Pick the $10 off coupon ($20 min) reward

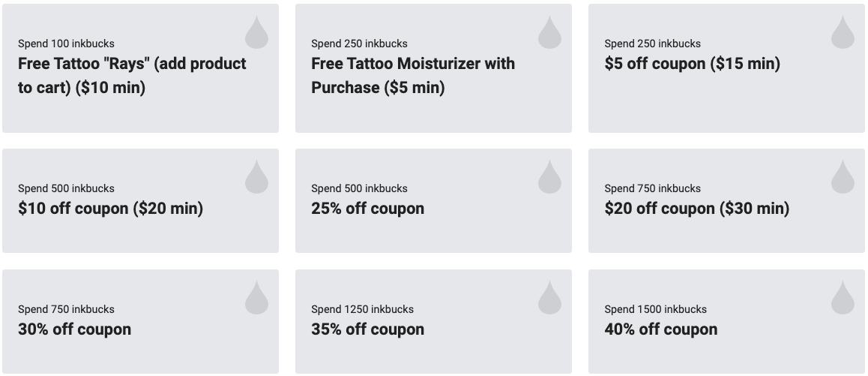110,209
